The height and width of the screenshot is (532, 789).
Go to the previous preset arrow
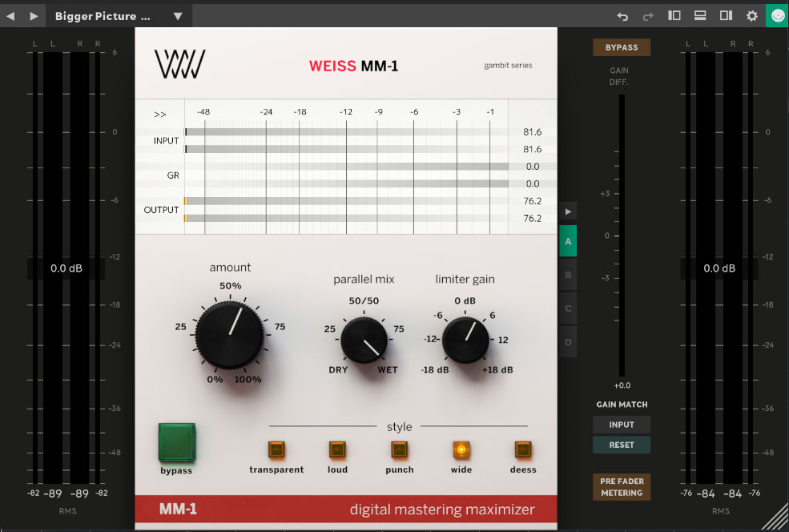pos(10,16)
